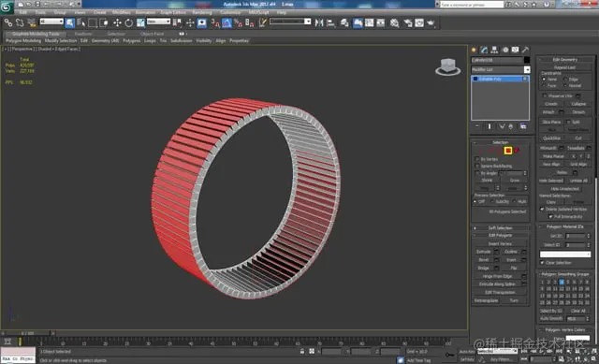
Task: Open the reference coordinate system View dropdown
Action: (158, 22)
